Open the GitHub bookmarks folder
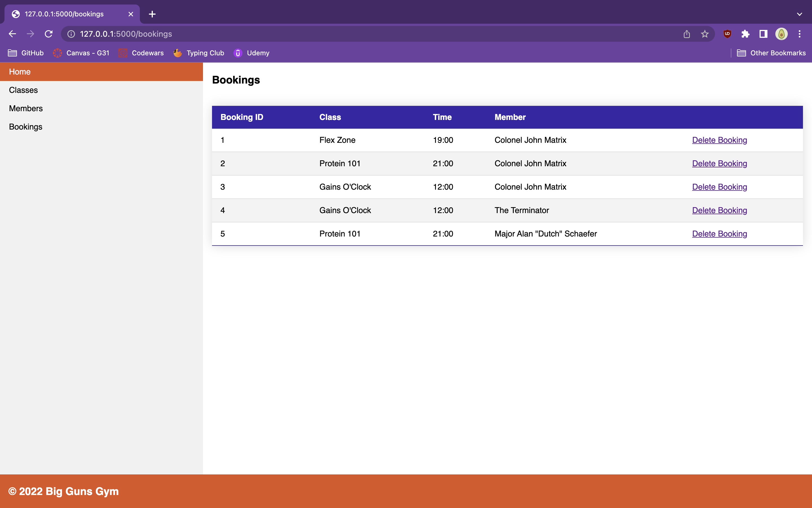812x508 pixels. tap(26, 53)
